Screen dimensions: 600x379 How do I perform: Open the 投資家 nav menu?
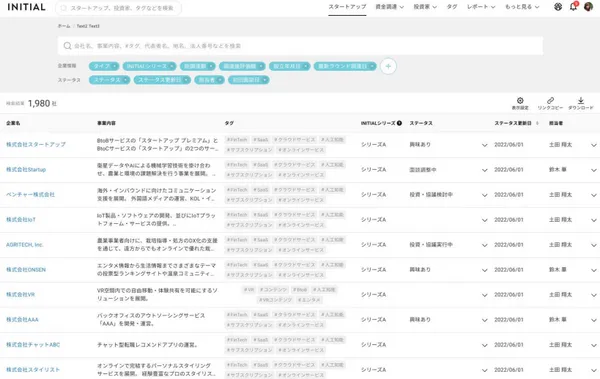(x=425, y=7)
